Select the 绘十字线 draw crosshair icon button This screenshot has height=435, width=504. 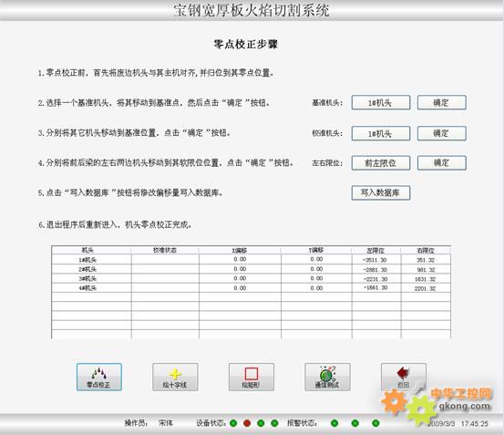pos(175,377)
